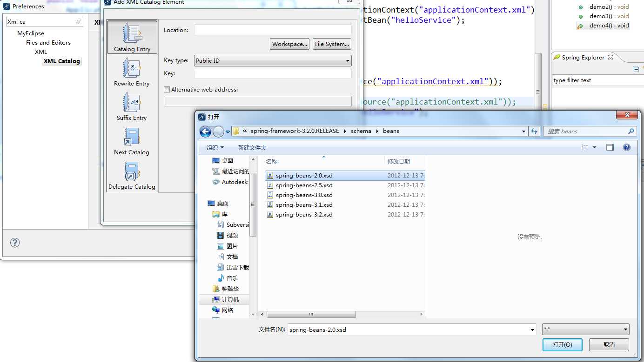This screenshot has width=644, height=362.
Task: Click the search magnifier in file dialog
Action: click(631, 132)
